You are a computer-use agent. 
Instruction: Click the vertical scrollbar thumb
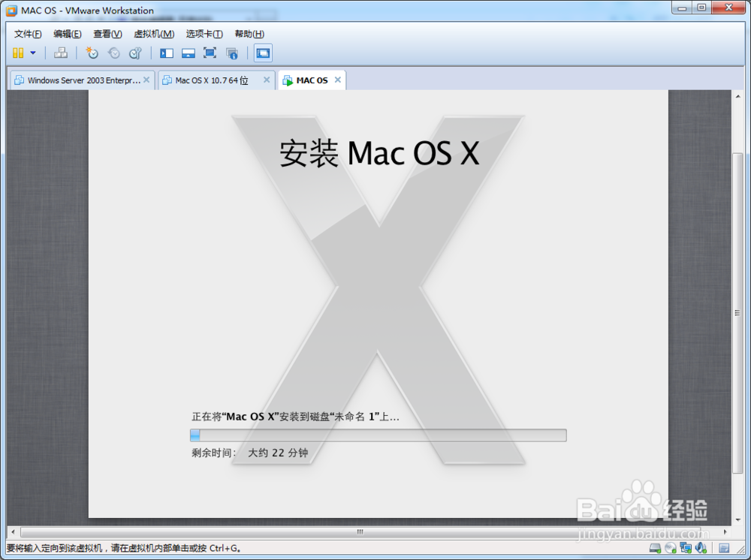tap(737, 313)
